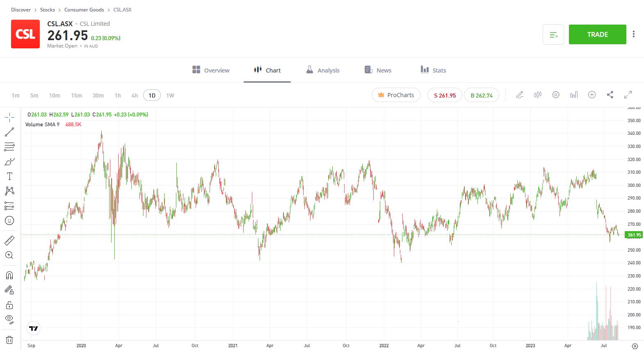The image size is (644, 350).
Task: Open the Stats tab
Action: [433, 70]
